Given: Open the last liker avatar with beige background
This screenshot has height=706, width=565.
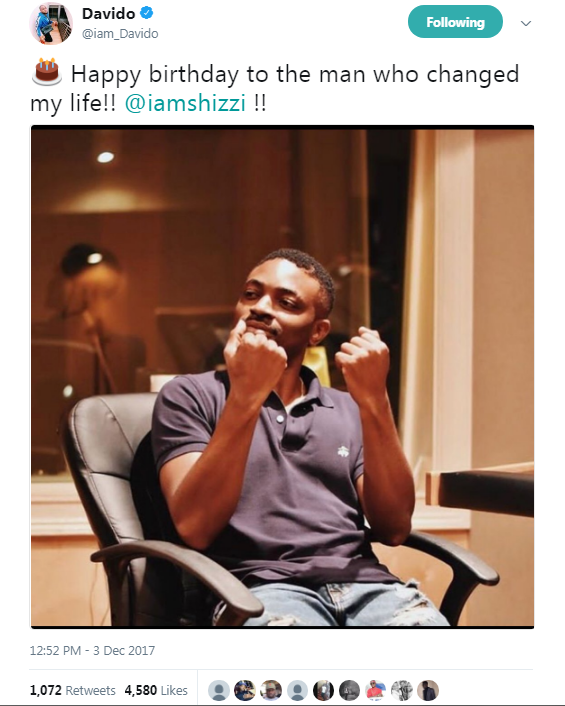Looking at the screenshot, I should tap(428, 690).
